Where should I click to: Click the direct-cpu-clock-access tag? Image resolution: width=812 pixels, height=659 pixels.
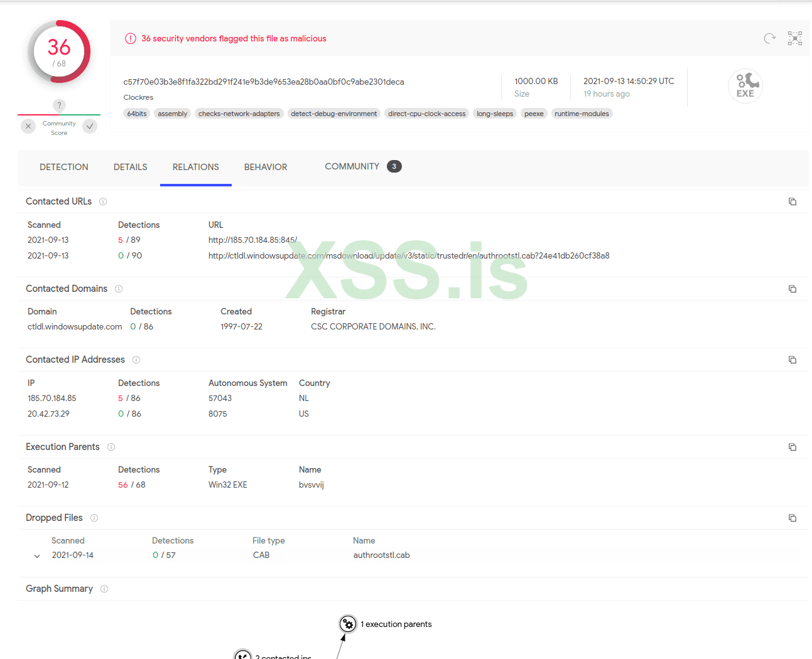pos(427,114)
